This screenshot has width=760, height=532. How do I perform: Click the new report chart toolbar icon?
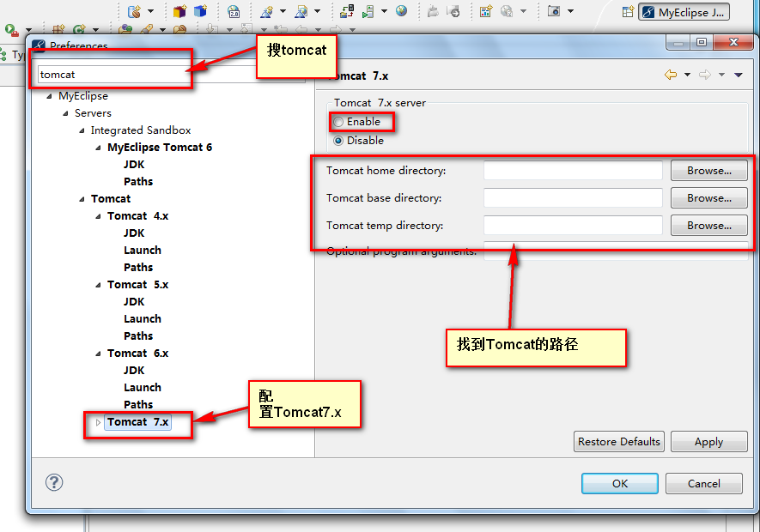[x=486, y=11]
